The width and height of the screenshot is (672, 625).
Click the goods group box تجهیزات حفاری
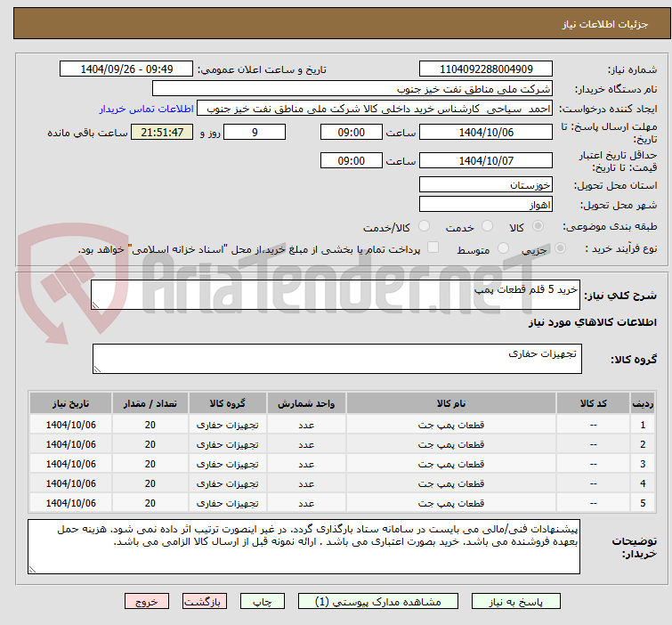[x=337, y=359]
